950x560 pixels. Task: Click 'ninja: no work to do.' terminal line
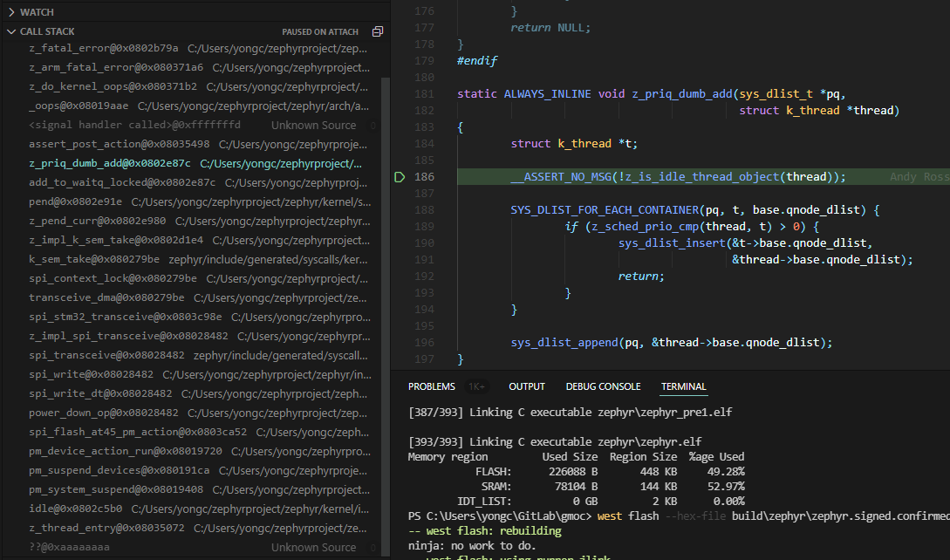472,546
